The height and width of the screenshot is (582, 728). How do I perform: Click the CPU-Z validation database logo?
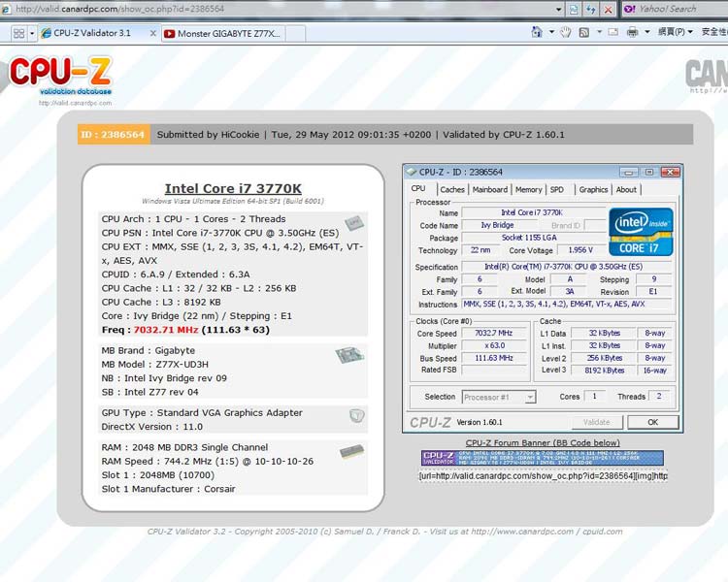(x=60, y=80)
